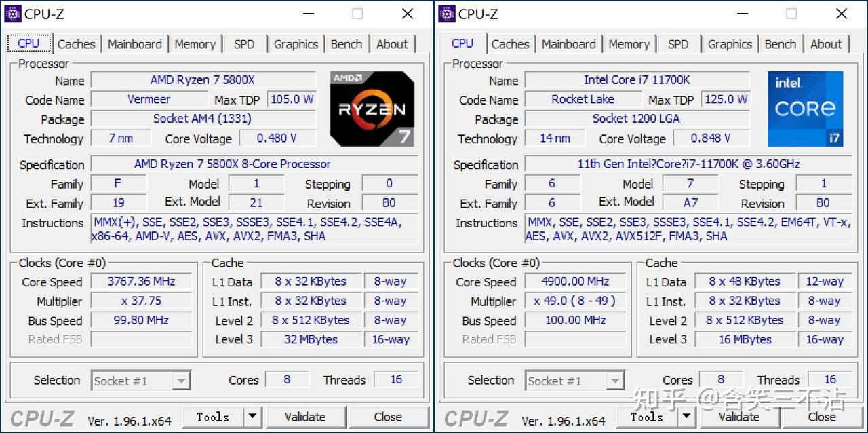Open SPD tab in the Ryzen window

[x=244, y=44]
